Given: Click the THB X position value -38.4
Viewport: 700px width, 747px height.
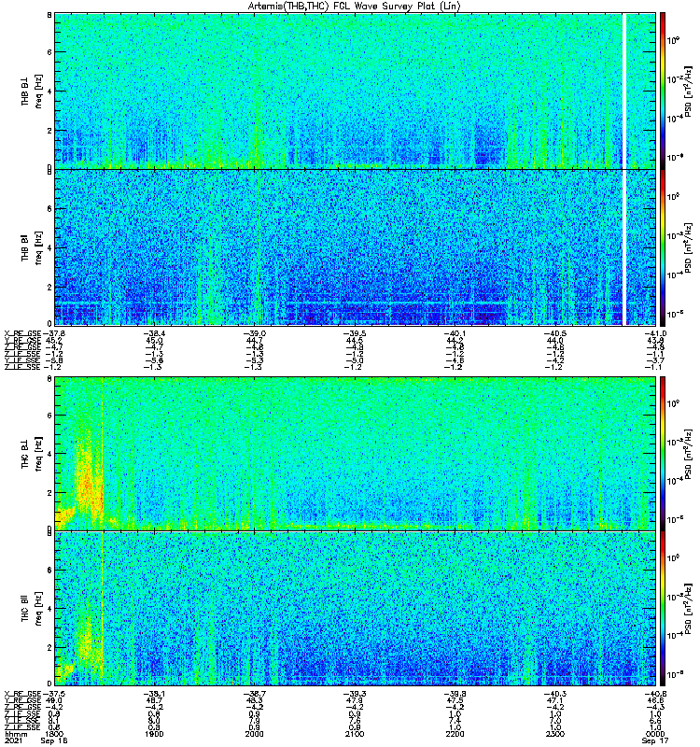Looking at the screenshot, I should click(x=154, y=333).
